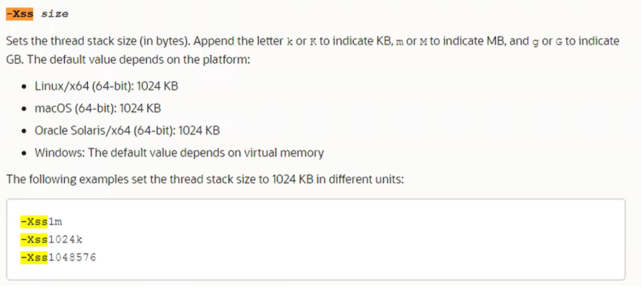Click inside the code example box
This screenshot has height=290, width=644.
(x=316, y=240)
